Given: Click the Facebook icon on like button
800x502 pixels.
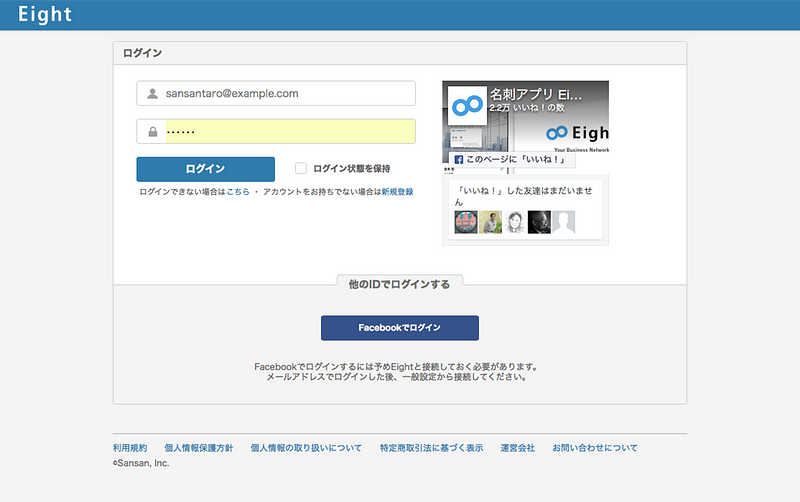Looking at the screenshot, I should pyautogui.click(x=459, y=160).
